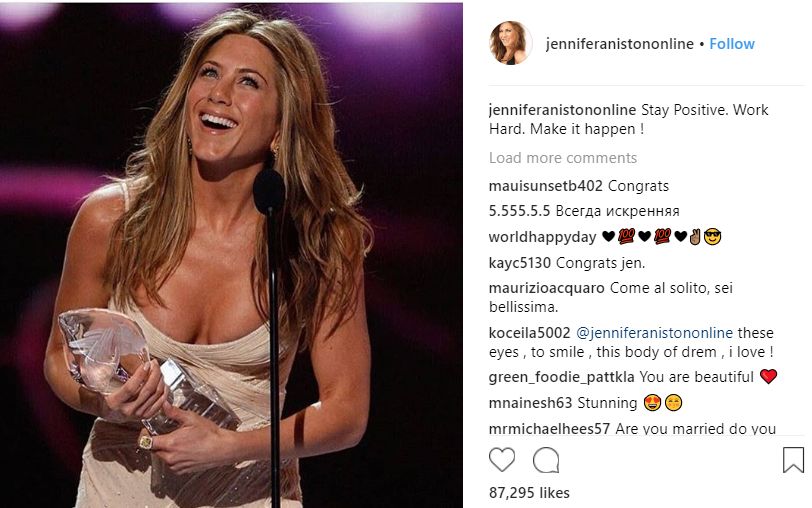Open koceila5002 user profile
The image size is (812, 508).
click(x=530, y=333)
